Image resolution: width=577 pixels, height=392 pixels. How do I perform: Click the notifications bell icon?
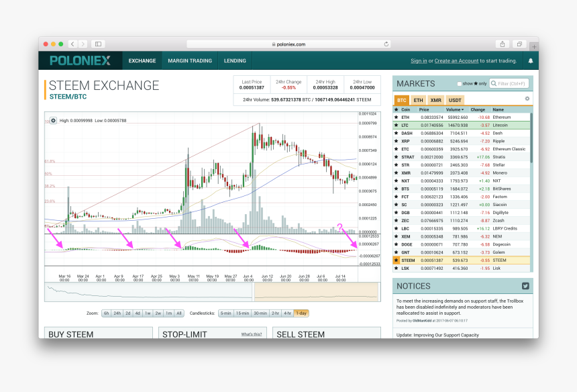(530, 60)
